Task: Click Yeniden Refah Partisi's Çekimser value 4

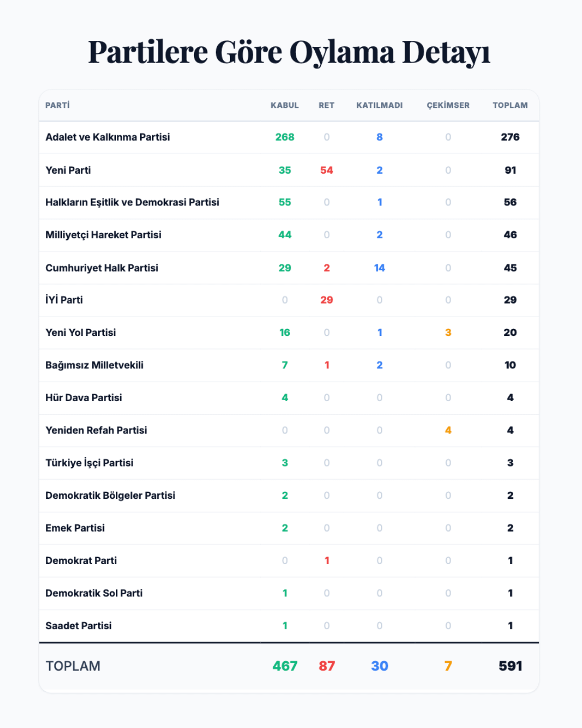Action: pyautogui.click(x=448, y=430)
